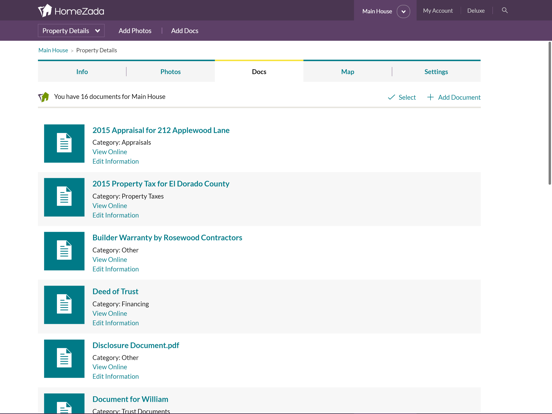This screenshot has width=552, height=414.
Task: Click 'Category: Property Taxes' text
Action: click(x=128, y=196)
